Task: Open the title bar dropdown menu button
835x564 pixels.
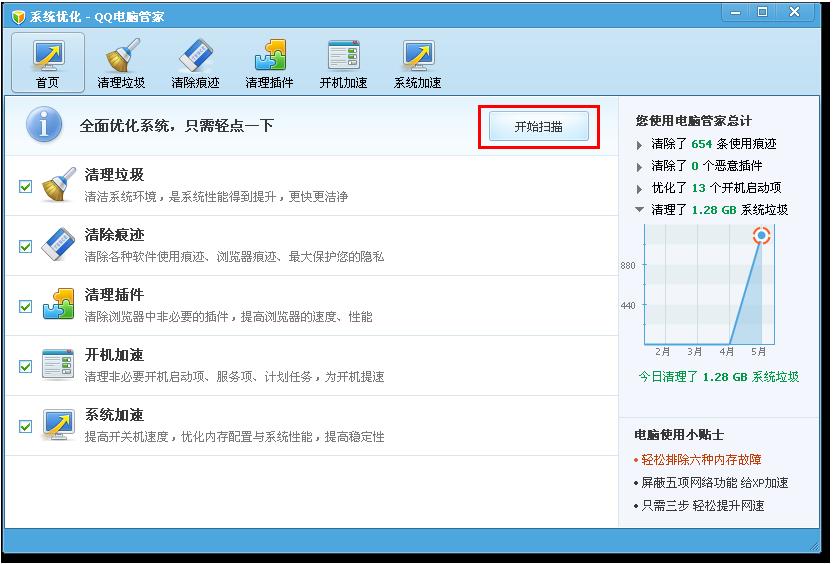Action: coord(735,12)
